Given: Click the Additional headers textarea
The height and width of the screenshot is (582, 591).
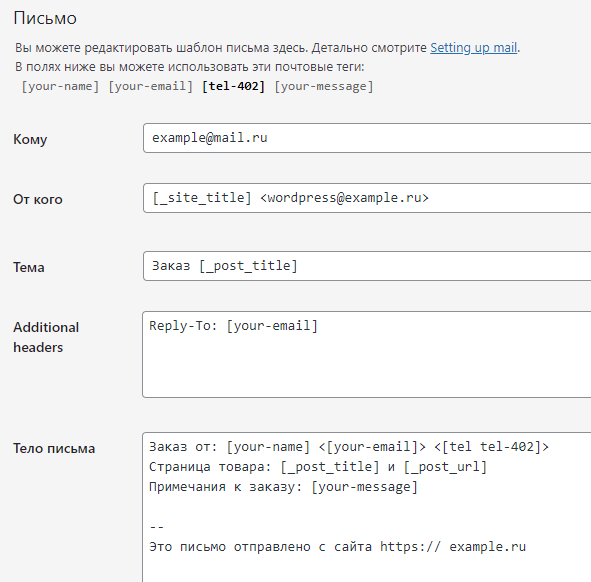Looking at the screenshot, I should (x=367, y=354).
